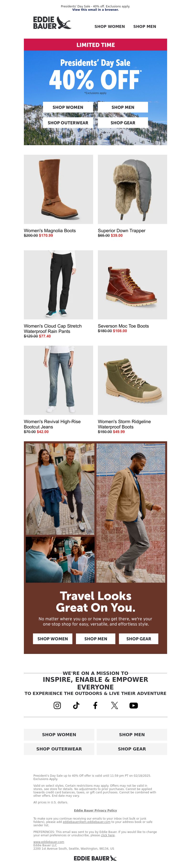The height and width of the screenshot is (868, 191).
Task: Visit the Facebook icon link
Action: pyautogui.click(x=95, y=705)
